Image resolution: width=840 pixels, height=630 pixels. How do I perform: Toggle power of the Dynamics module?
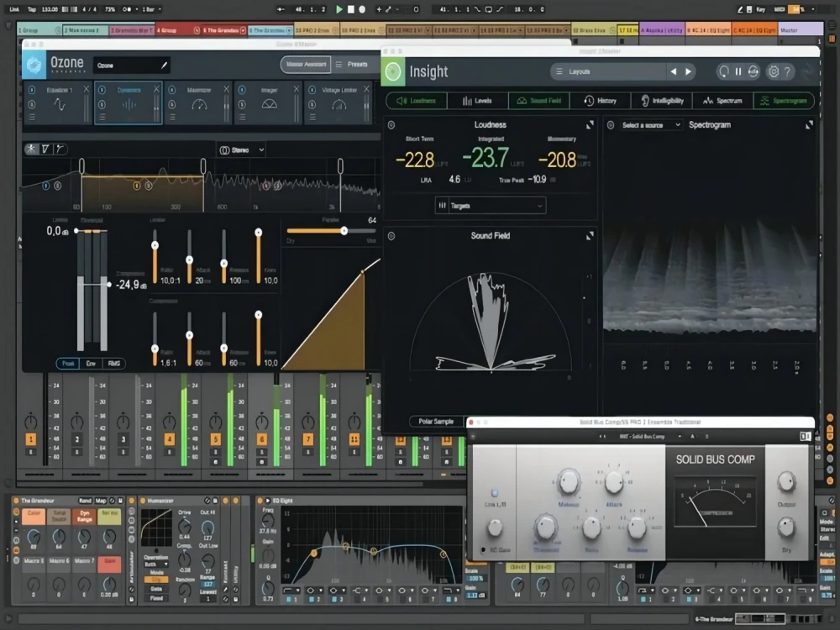click(x=102, y=90)
